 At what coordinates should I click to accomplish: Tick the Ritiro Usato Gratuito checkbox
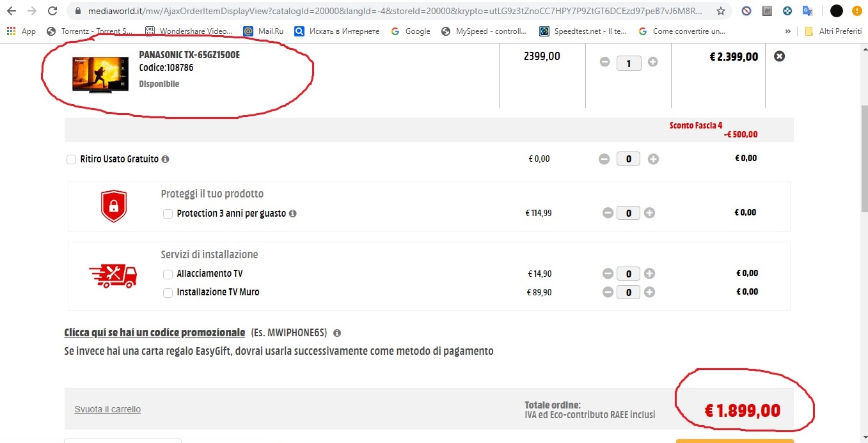72,159
